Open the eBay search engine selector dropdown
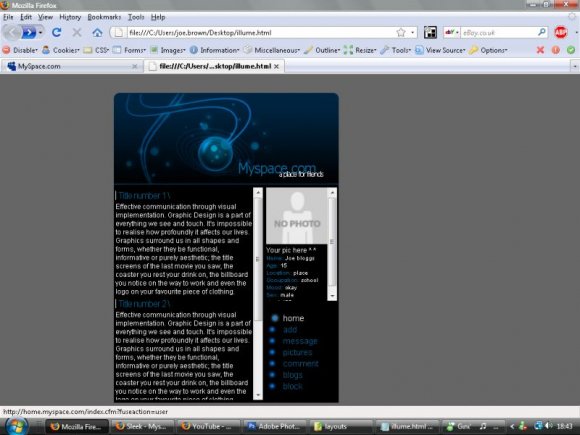Image resolution: width=580 pixels, height=435 pixels. (452, 33)
